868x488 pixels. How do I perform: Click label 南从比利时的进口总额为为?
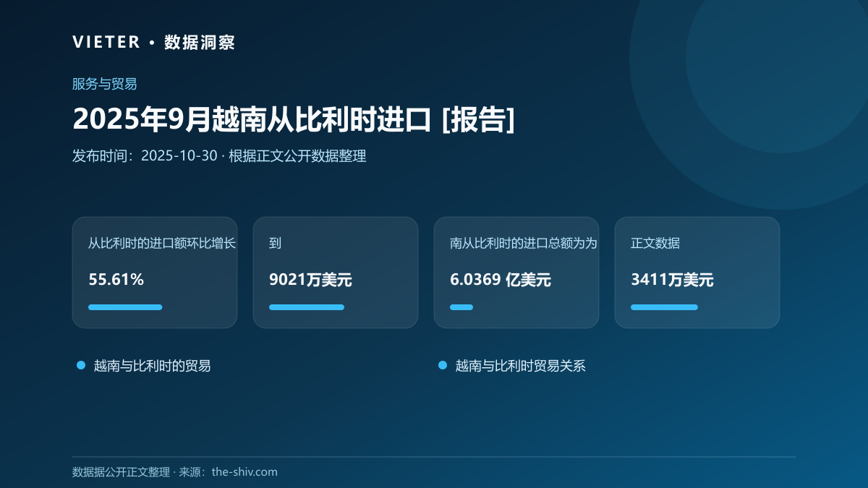coord(524,244)
